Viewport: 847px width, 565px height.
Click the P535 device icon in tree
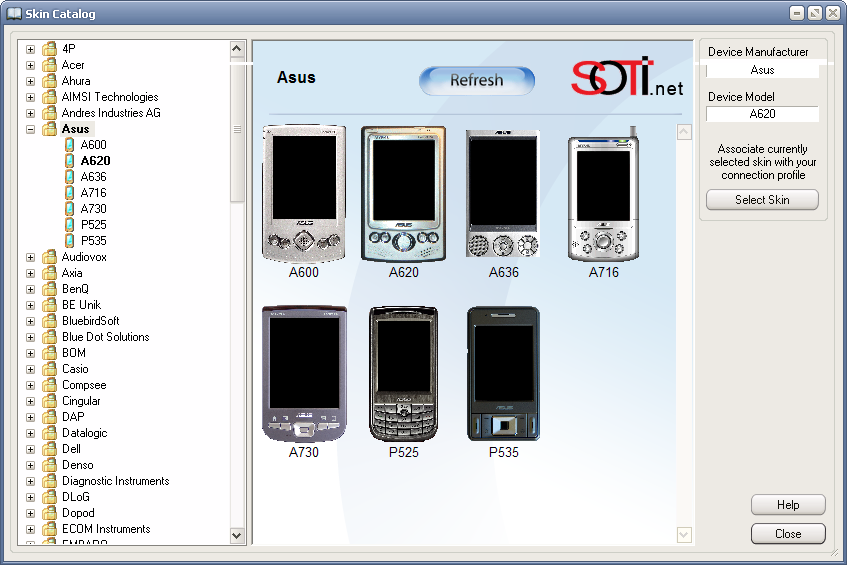69,240
